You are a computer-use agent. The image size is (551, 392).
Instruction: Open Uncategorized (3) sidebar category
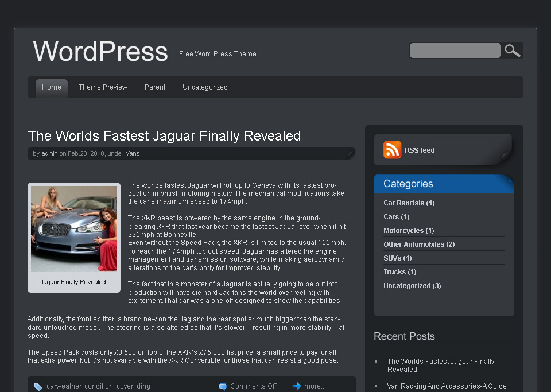coord(412,286)
